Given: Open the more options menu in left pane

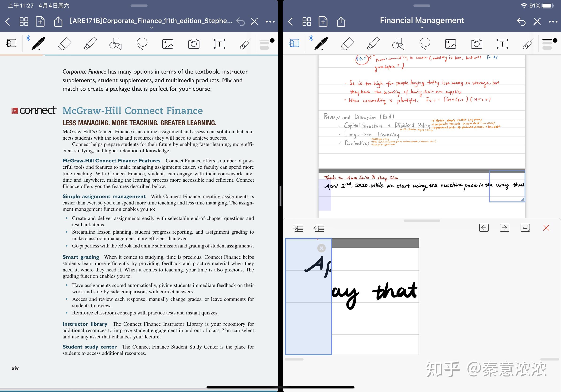Looking at the screenshot, I should coord(270,22).
